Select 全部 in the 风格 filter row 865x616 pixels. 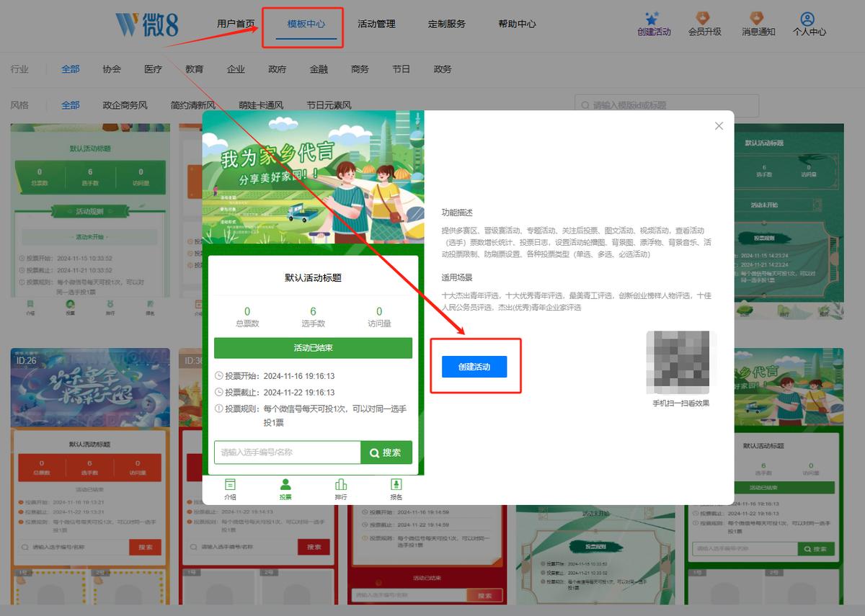click(71, 105)
